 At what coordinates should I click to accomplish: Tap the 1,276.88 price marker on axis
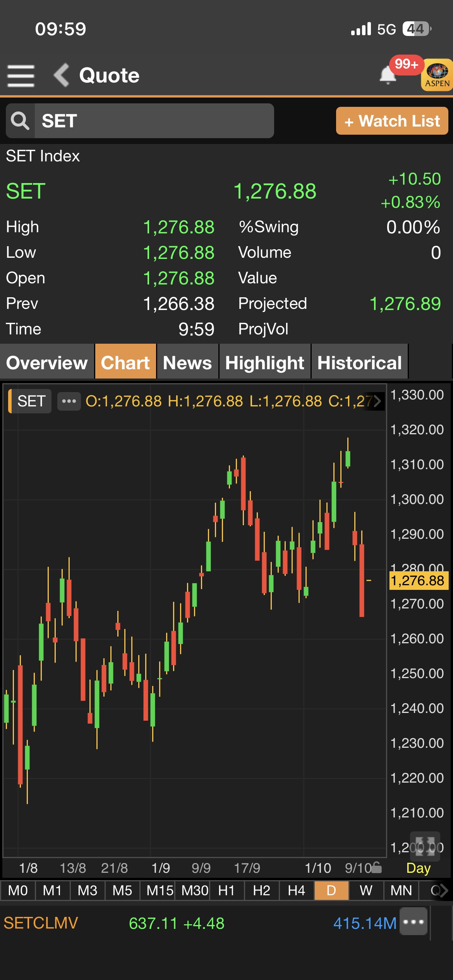tap(418, 581)
